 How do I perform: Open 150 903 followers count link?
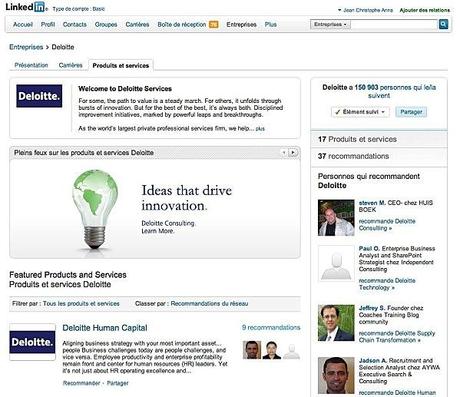pos(366,88)
